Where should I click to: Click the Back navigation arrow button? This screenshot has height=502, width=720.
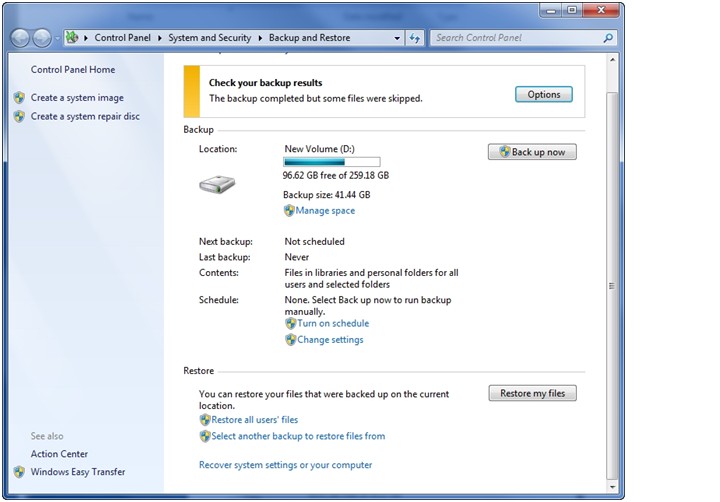pos(20,38)
